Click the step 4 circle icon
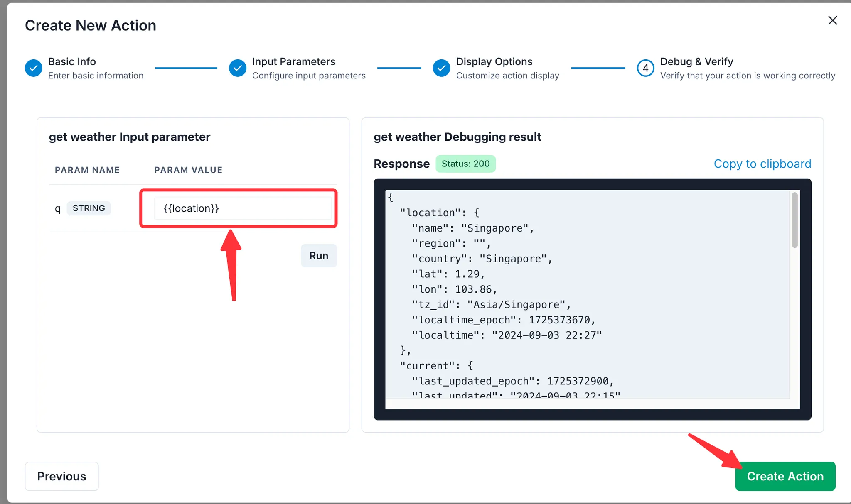 tap(645, 68)
